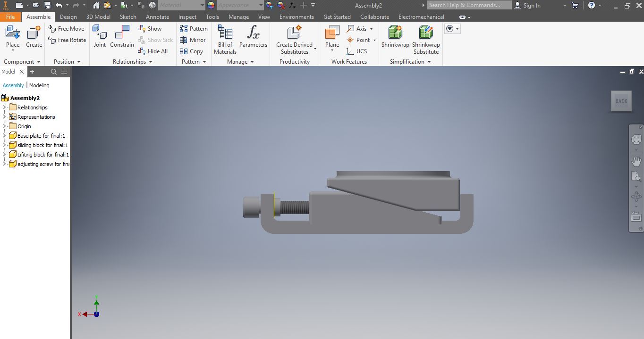Viewport: 644px width, 339px height.
Task: Switch to the 3D Model ribbon tab
Action: coord(98,17)
